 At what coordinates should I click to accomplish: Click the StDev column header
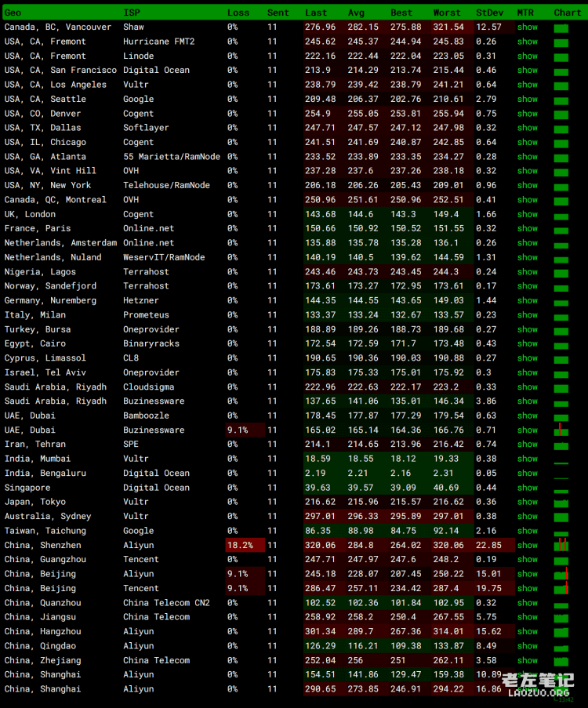(489, 13)
